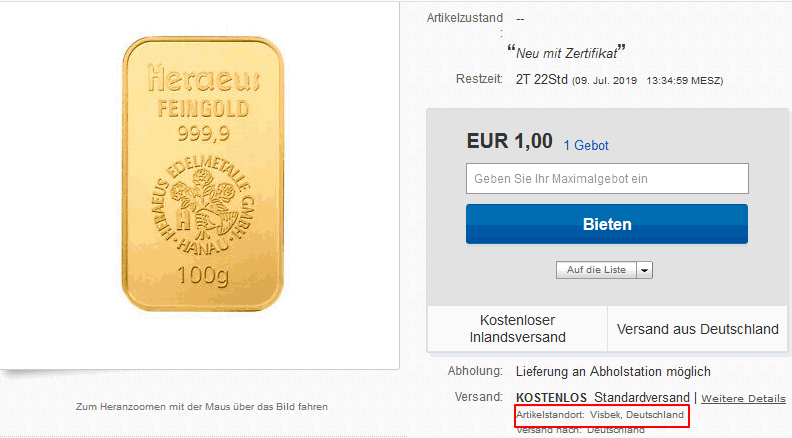Click the Artikelzustand label
The width and height of the screenshot is (792, 438).
coord(465,18)
